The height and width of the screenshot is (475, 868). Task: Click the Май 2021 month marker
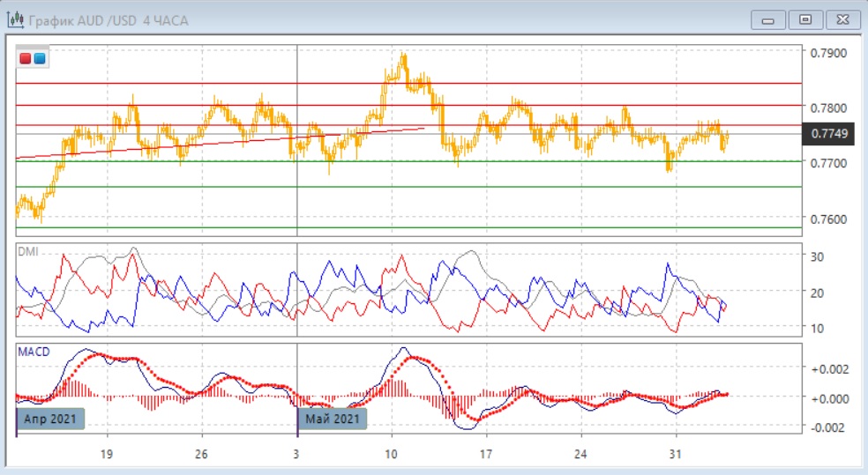click(333, 419)
